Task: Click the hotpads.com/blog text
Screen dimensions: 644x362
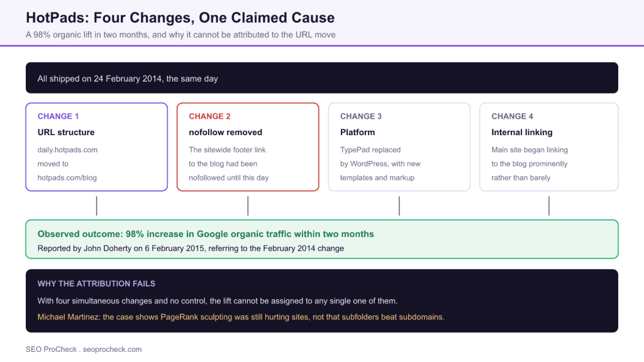Action: tap(67, 178)
